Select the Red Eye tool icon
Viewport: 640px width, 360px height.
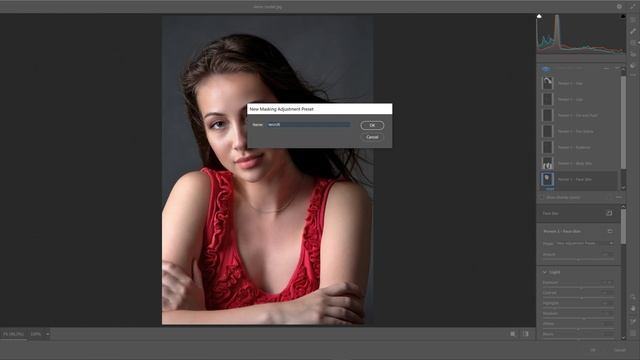633,54
